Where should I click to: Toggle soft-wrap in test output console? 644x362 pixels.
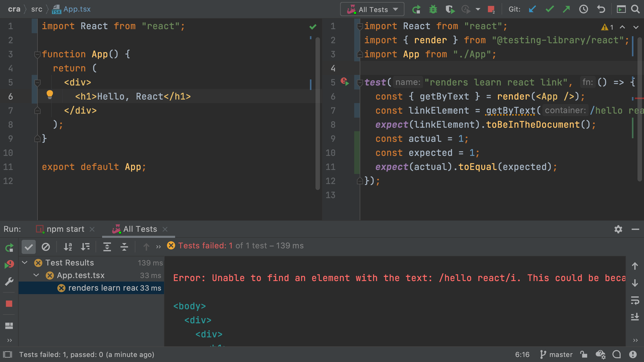tap(635, 300)
